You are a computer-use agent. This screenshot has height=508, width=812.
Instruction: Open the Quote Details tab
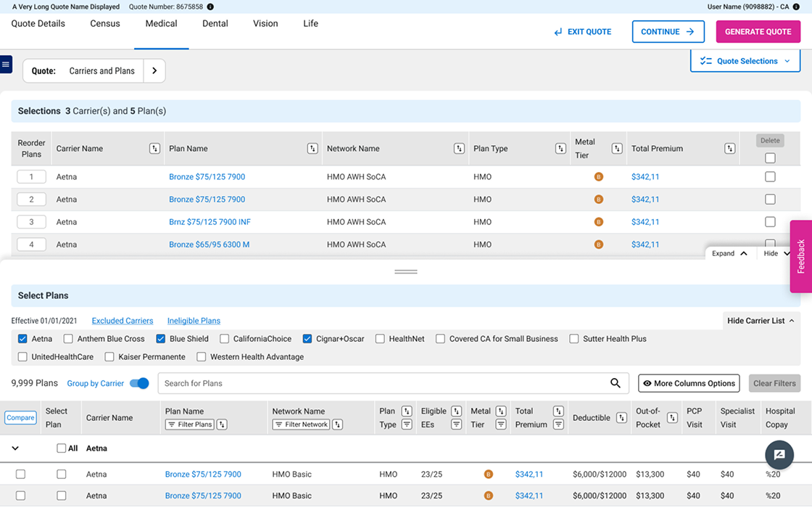(38, 23)
